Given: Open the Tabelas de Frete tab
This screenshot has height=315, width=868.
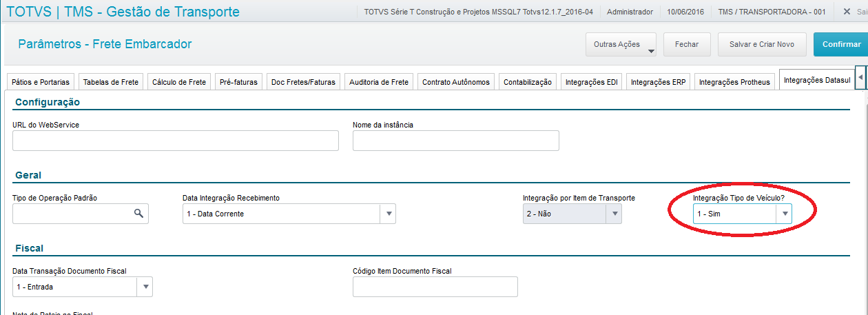Looking at the screenshot, I should tap(111, 81).
